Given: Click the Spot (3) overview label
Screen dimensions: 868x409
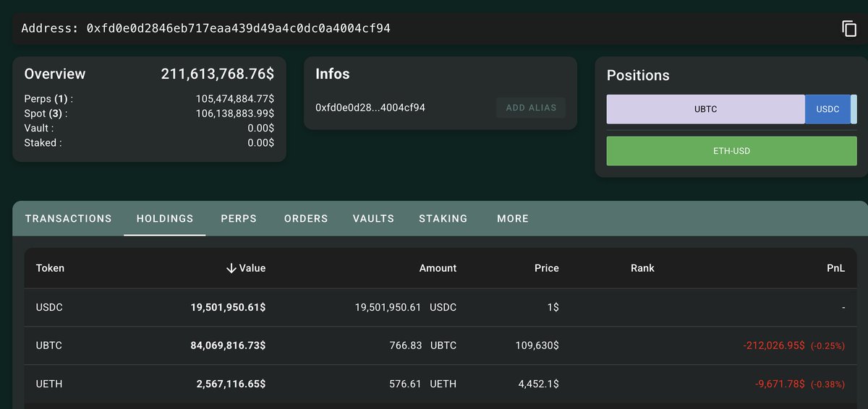Looking at the screenshot, I should 47,113.
